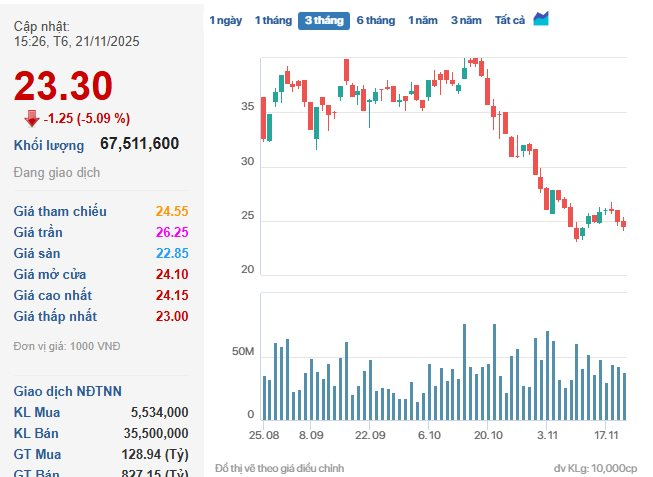This screenshot has height=477, width=653.
Task: Click the Giao dịch NĐTNN heading
Action: click(x=67, y=390)
